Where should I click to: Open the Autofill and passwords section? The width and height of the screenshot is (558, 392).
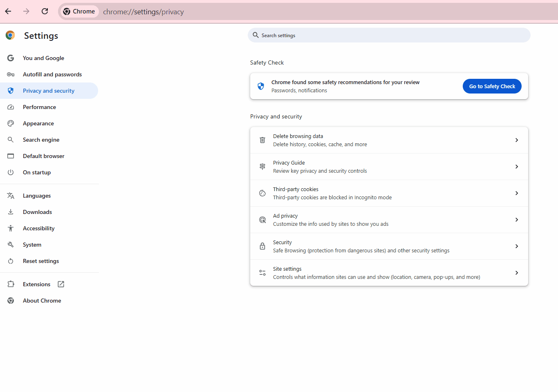[52, 74]
